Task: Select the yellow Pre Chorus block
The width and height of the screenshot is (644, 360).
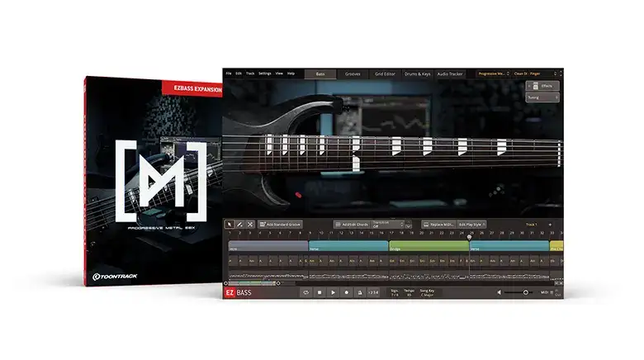Action: click(x=556, y=246)
